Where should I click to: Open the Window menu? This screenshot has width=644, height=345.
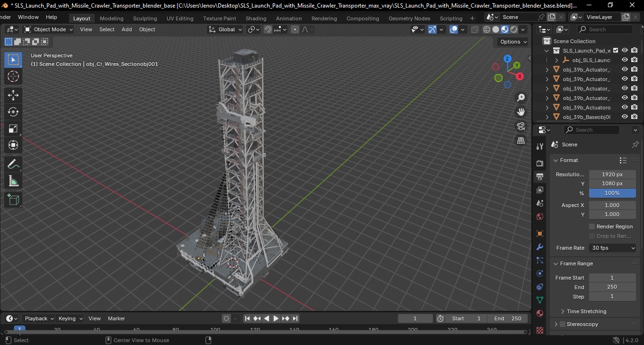click(28, 17)
